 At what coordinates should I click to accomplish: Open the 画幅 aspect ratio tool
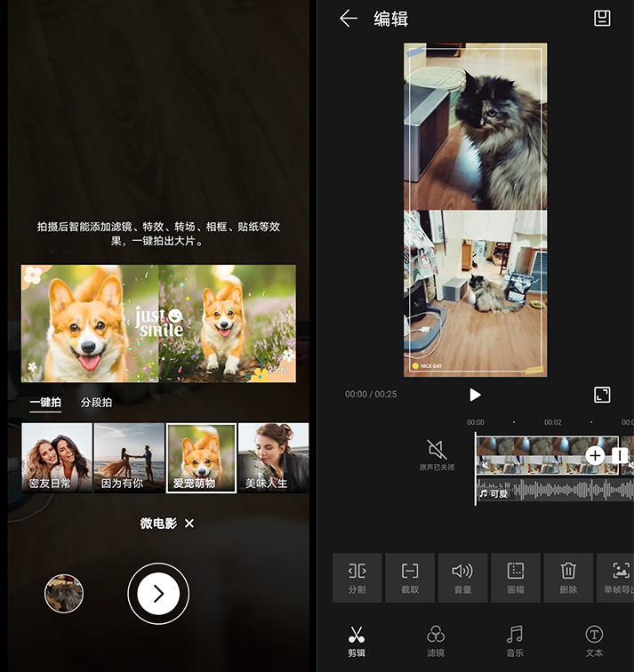pos(515,578)
